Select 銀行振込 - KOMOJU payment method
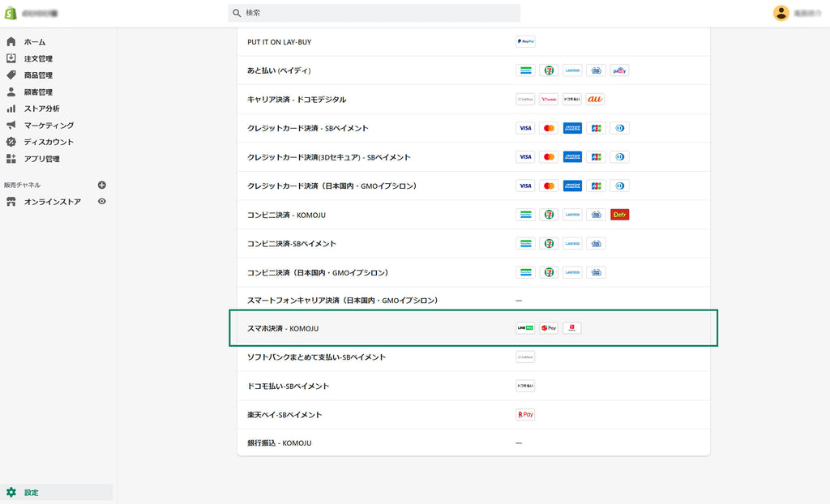 point(279,443)
